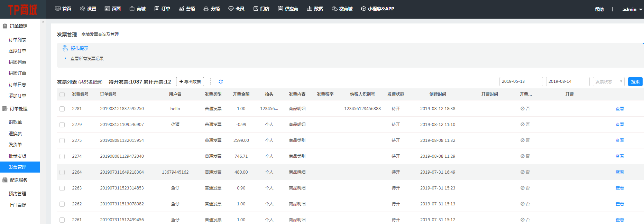The height and width of the screenshot is (224, 644).
Task: Click the 导出数据 export button
Action: [x=190, y=82]
